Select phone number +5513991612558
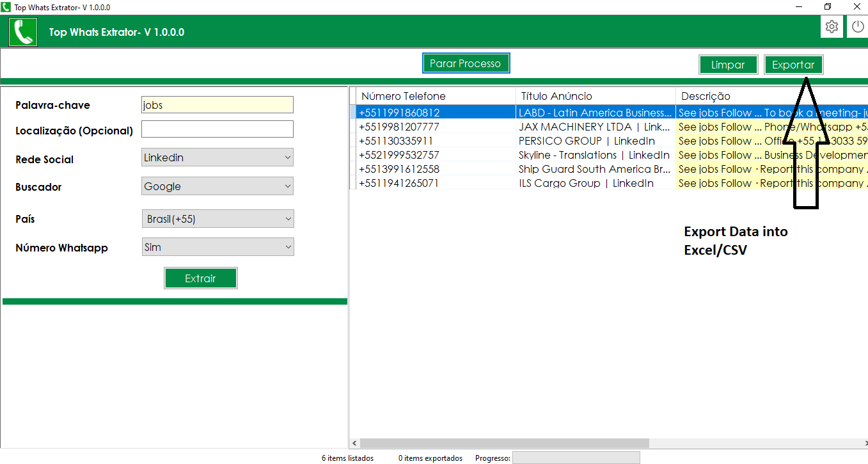Image resolution: width=868 pixels, height=464 pixels. 436,169
